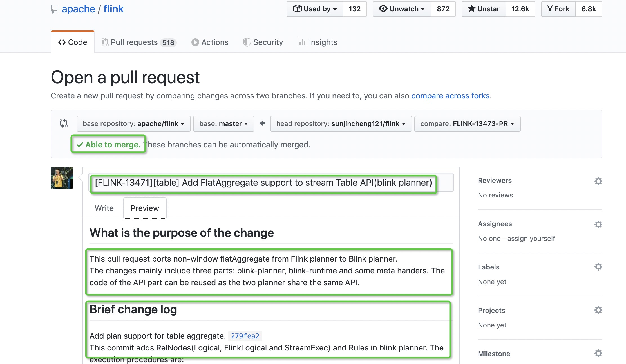Viewport: 626px width, 364px height.
Task: Click the Able to merge status text
Action: [109, 145]
